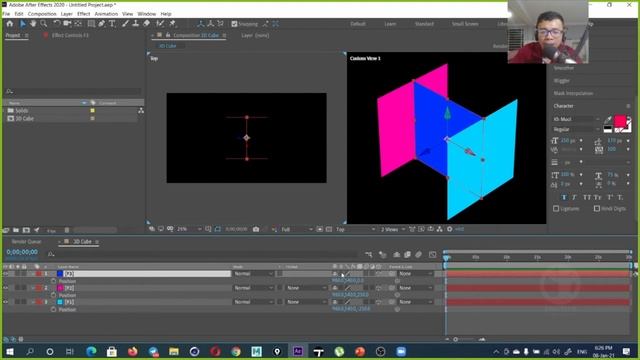The width and height of the screenshot is (640, 360).
Task: Switch to the Learn workspace
Action: click(x=390, y=24)
